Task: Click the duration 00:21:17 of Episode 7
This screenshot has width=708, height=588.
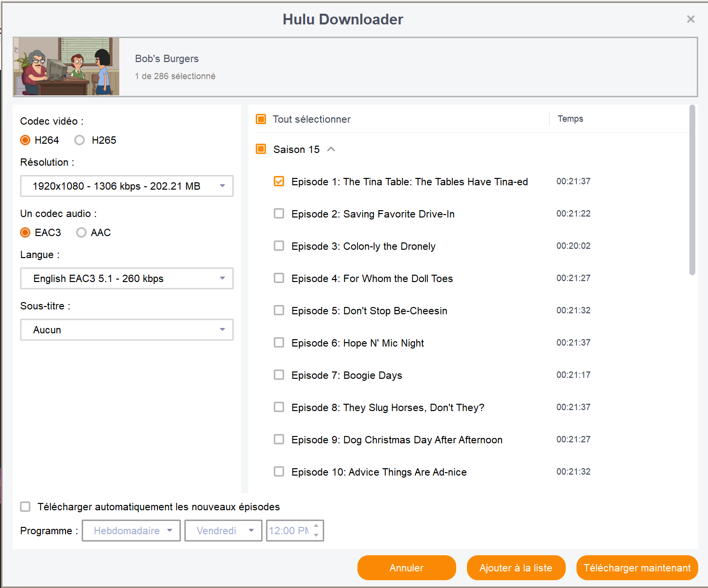Action: (574, 375)
